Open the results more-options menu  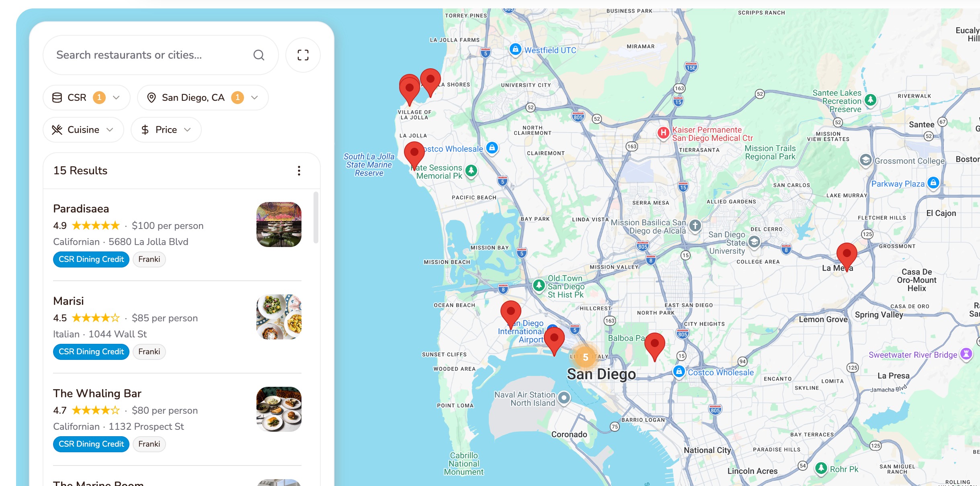pos(299,171)
